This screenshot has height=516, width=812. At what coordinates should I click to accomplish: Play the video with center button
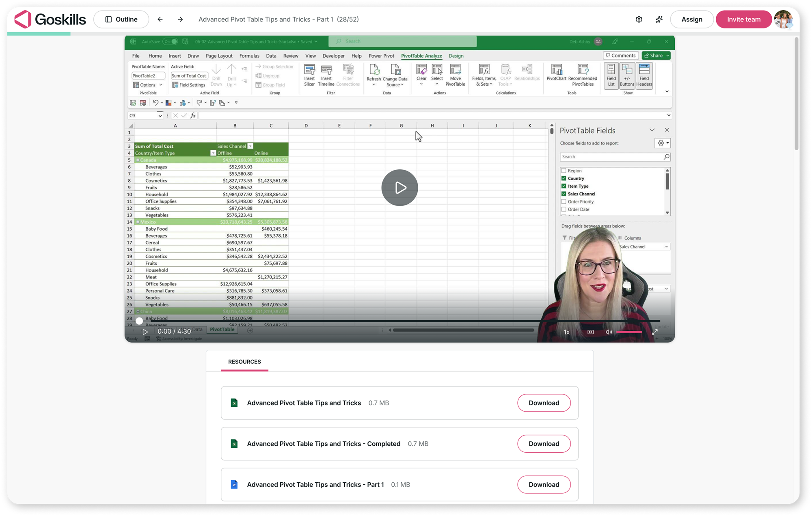tap(400, 188)
